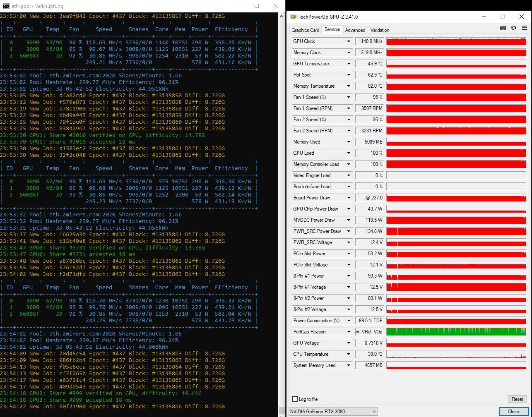
Task: Click the PerfCap Reason green graph
Action: pyautogui.click(x=456, y=332)
